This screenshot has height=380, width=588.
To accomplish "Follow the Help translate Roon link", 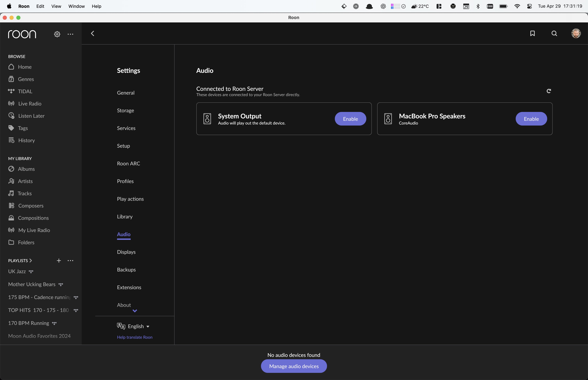I will [134, 337].
